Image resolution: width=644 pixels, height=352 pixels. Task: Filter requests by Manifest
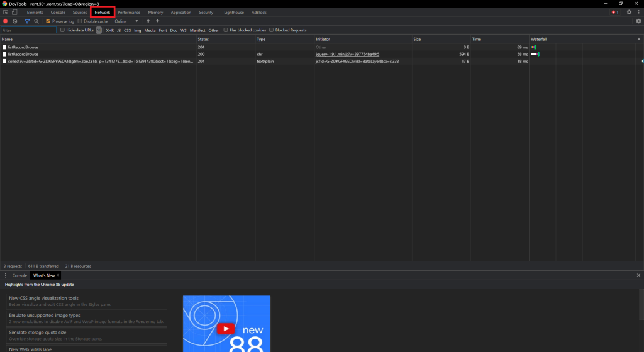[x=197, y=30]
